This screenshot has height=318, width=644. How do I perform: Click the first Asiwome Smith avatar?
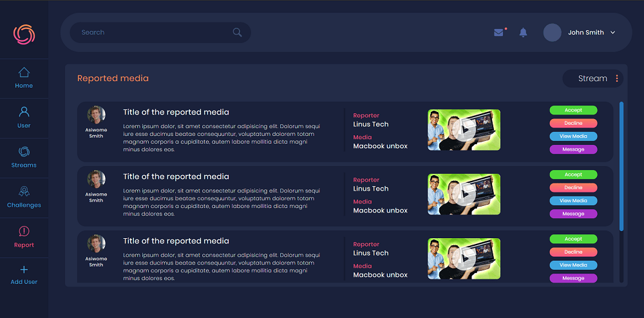[x=96, y=115]
